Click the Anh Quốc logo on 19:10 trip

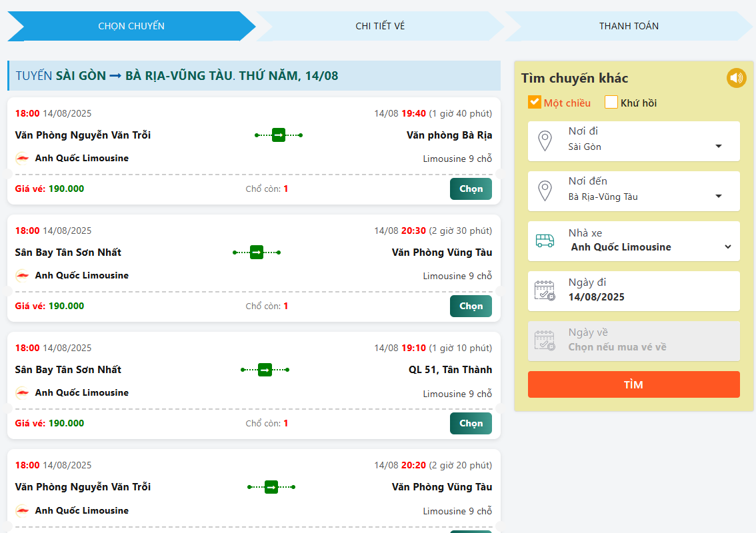pyautogui.click(x=22, y=393)
